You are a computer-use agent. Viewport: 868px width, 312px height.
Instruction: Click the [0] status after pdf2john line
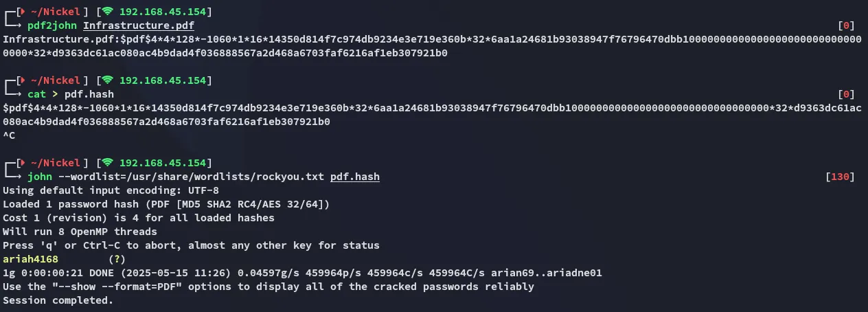coord(847,25)
